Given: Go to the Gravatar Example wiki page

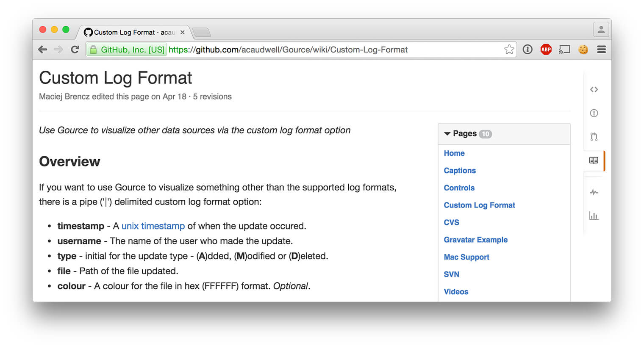Looking at the screenshot, I should point(475,240).
